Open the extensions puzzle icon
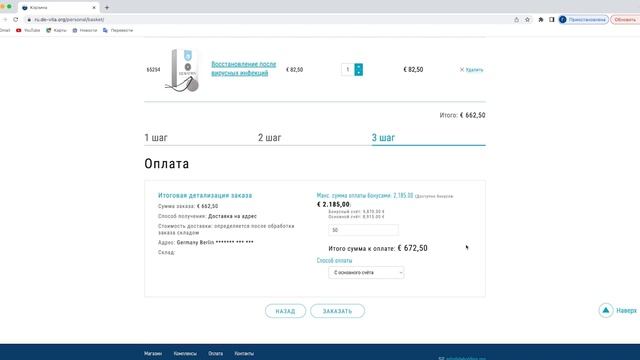 [x=541, y=20]
